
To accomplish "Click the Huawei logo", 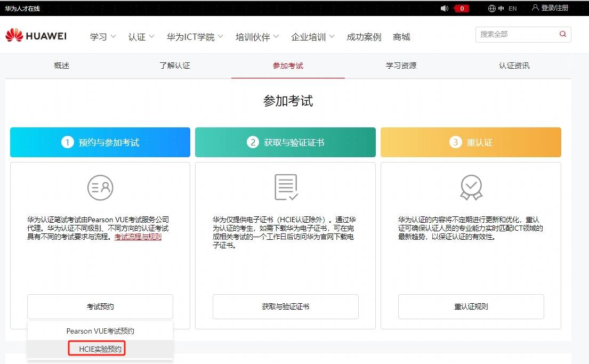I will point(36,36).
